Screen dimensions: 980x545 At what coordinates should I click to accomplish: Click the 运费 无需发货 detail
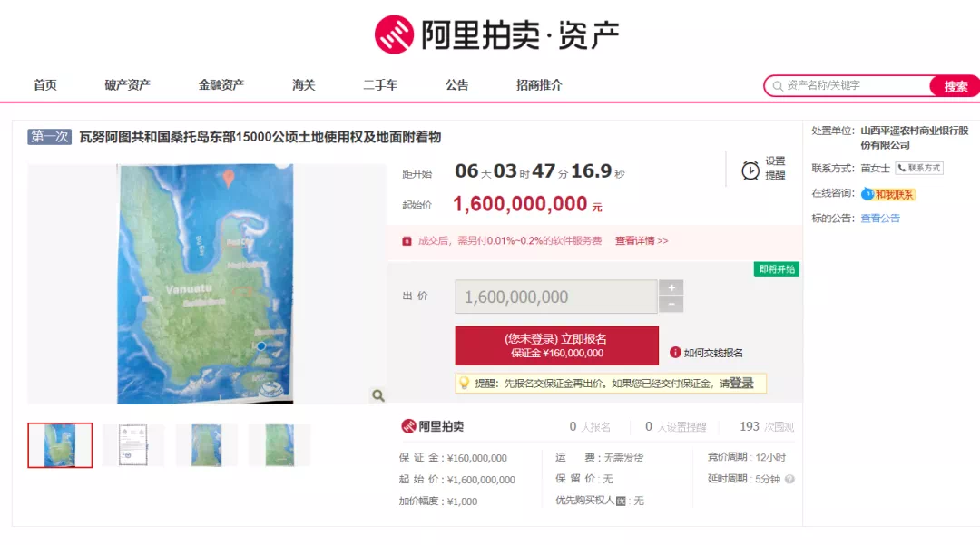[600, 458]
